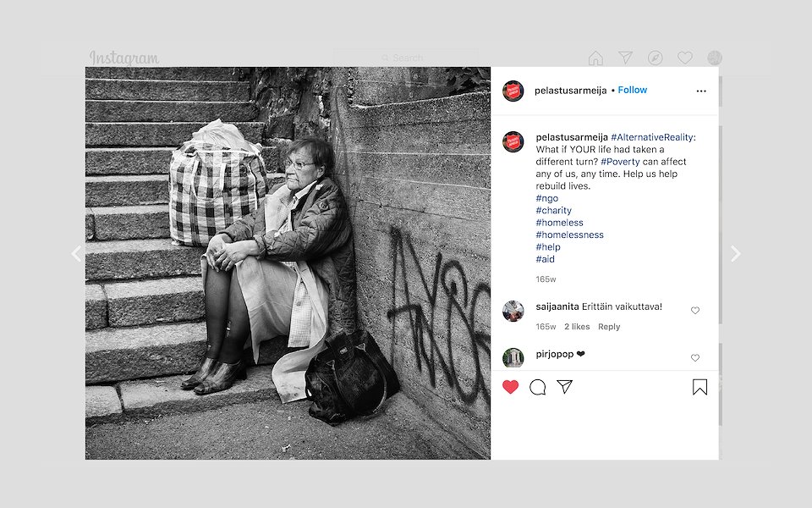Open the #AlternativeReality hashtag
The image size is (812, 508).
point(653,137)
